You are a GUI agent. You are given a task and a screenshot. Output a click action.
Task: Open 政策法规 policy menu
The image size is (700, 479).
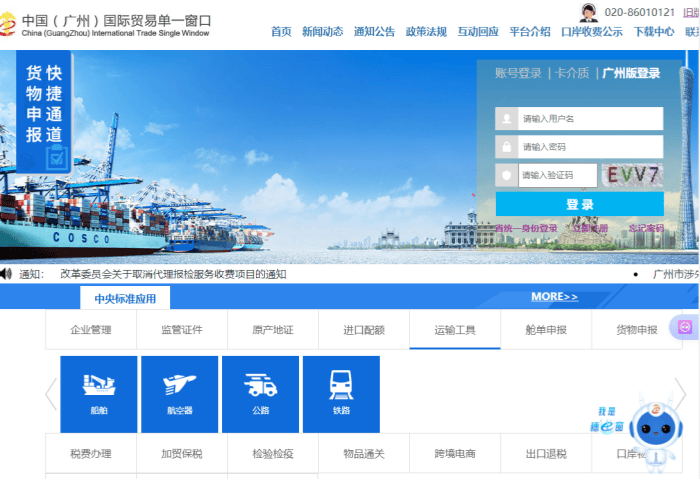click(x=426, y=32)
